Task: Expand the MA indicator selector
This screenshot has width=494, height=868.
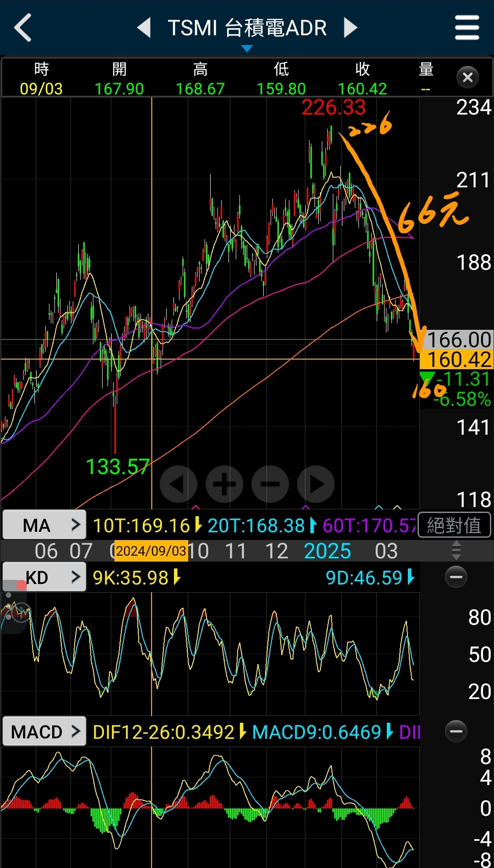Action: 44,525
